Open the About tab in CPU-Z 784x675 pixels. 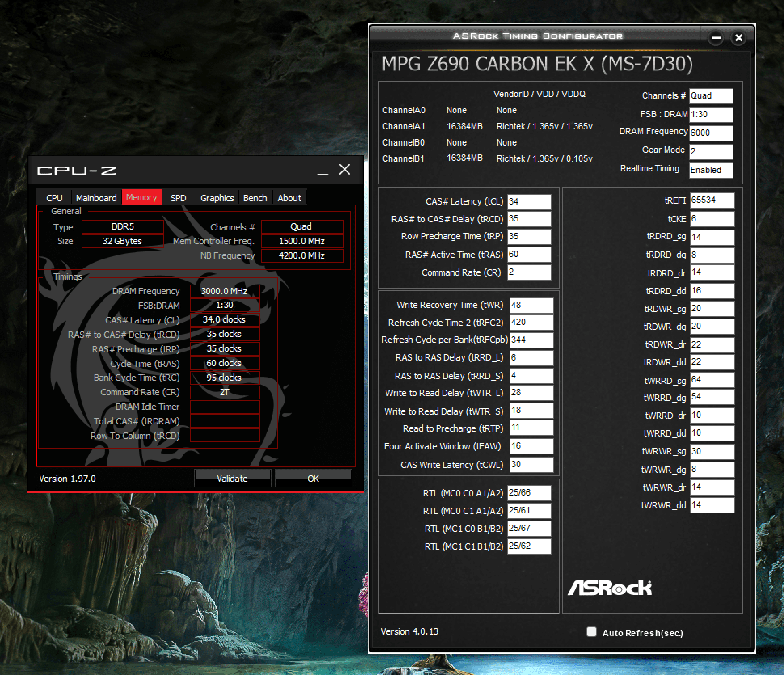289,198
